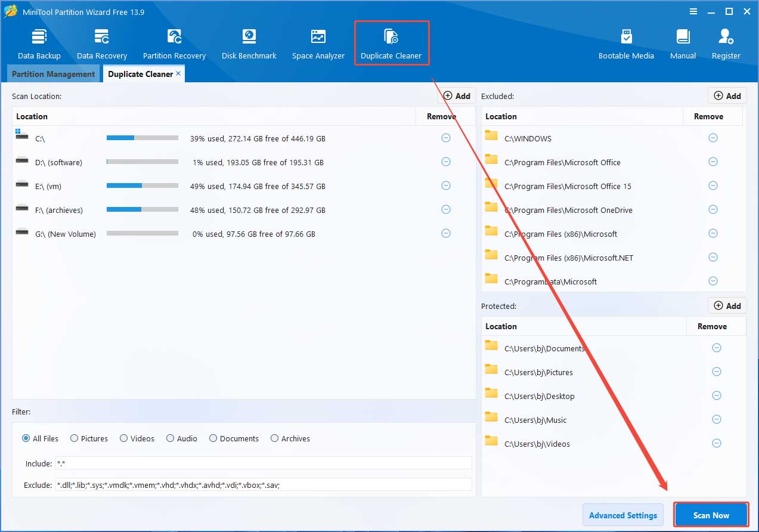Open the Disk Benchmark tool

tap(249, 44)
